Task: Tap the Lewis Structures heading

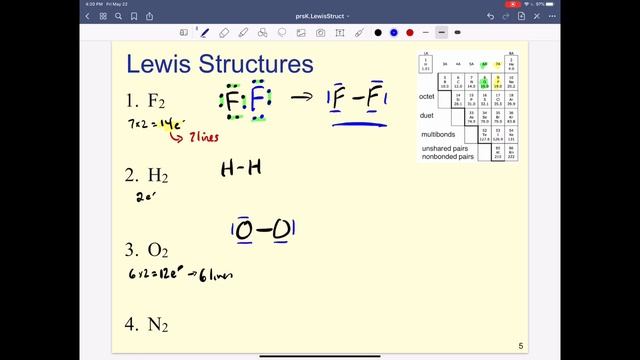Action: [220, 64]
